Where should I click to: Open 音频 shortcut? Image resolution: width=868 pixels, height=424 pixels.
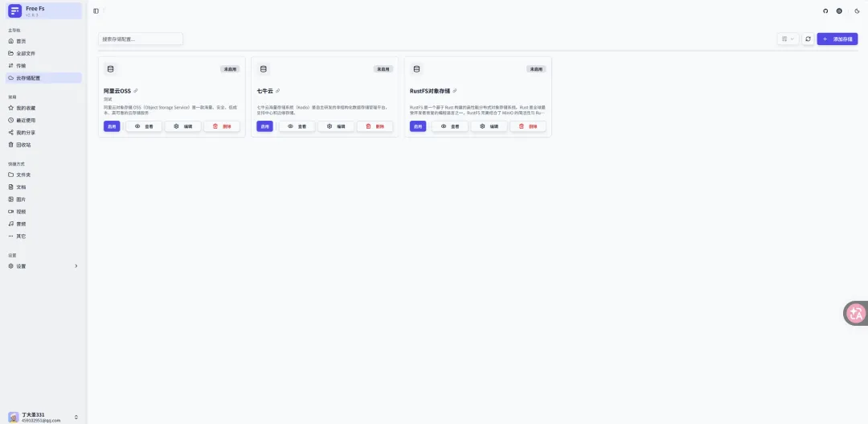[x=43, y=224]
